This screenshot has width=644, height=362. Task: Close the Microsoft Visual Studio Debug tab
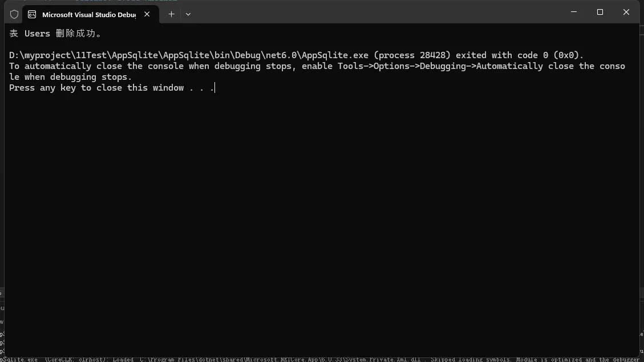click(x=147, y=14)
